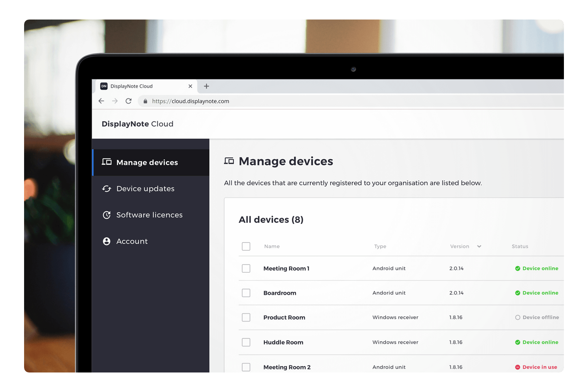The width and height of the screenshot is (588, 392).
Task: Click 'Andorid unit' type for Boardroom
Action: 389,293
